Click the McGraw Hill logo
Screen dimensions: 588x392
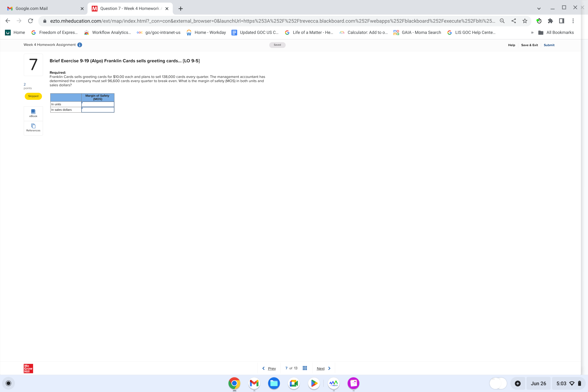coord(28,368)
